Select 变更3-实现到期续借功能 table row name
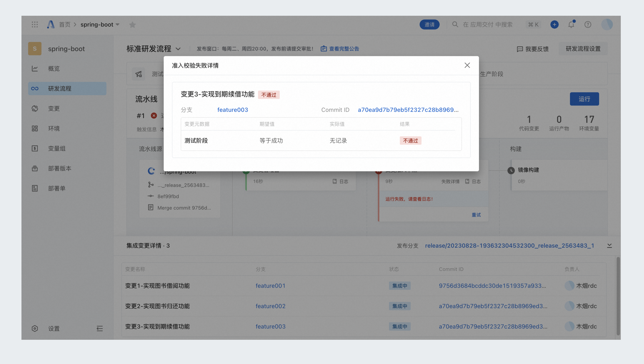Viewport: 644px width, 364px height. pyautogui.click(x=157, y=326)
